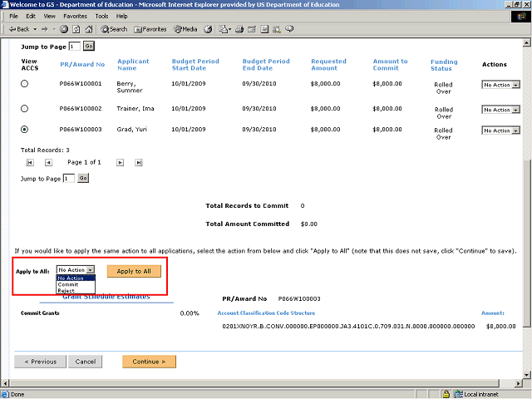532x399 pixels.
Task: Open the Favorites toolbar button
Action: [x=150, y=29]
